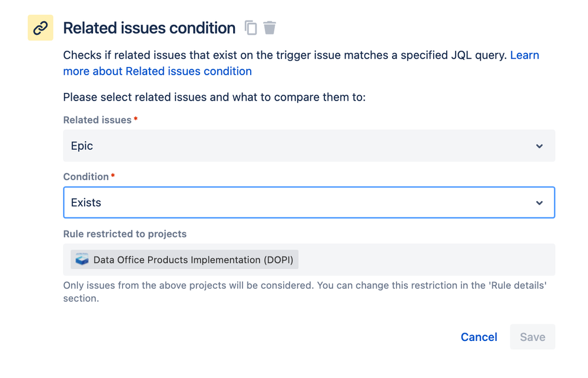The width and height of the screenshot is (588, 378).
Task: Open the Related issues dropdown showing Epic
Action: [294, 146]
